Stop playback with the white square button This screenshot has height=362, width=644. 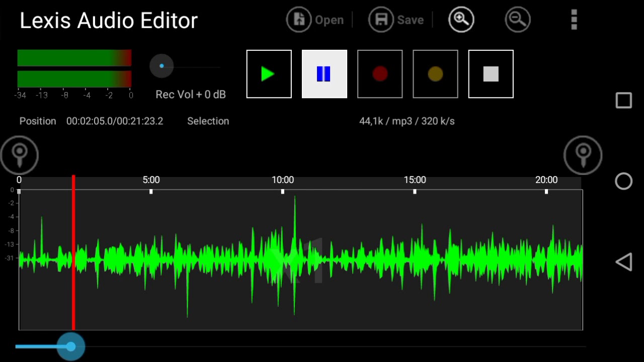tap(491, 74)
